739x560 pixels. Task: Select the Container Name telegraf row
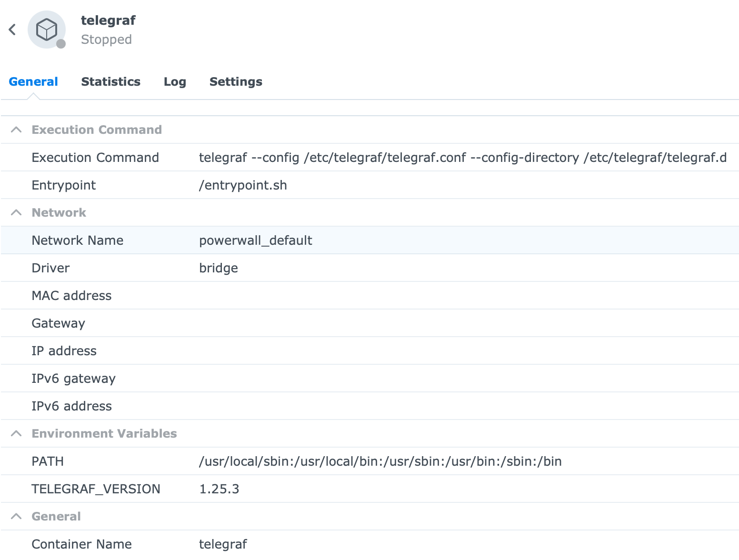point(223,544)
